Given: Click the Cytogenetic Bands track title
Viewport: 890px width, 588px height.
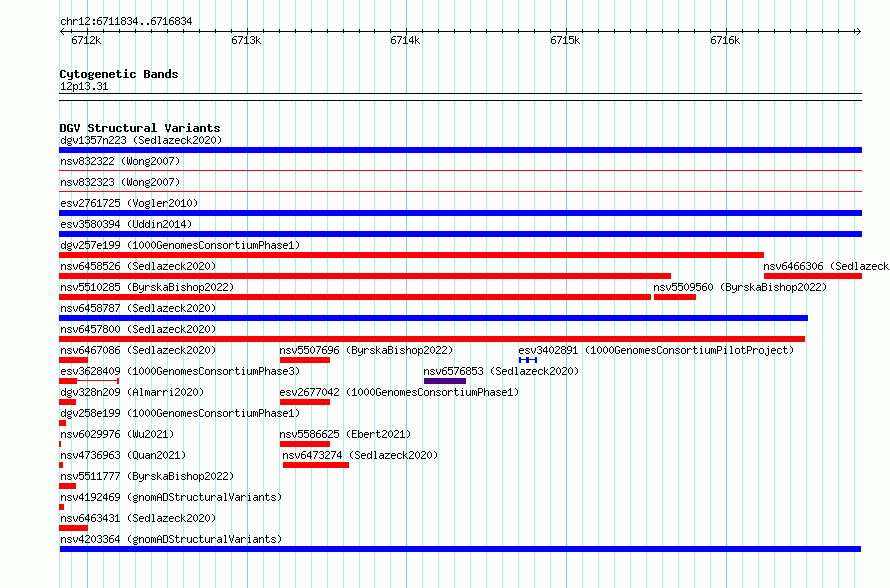Looking at the screenshot, I should (x=119, y=74).
